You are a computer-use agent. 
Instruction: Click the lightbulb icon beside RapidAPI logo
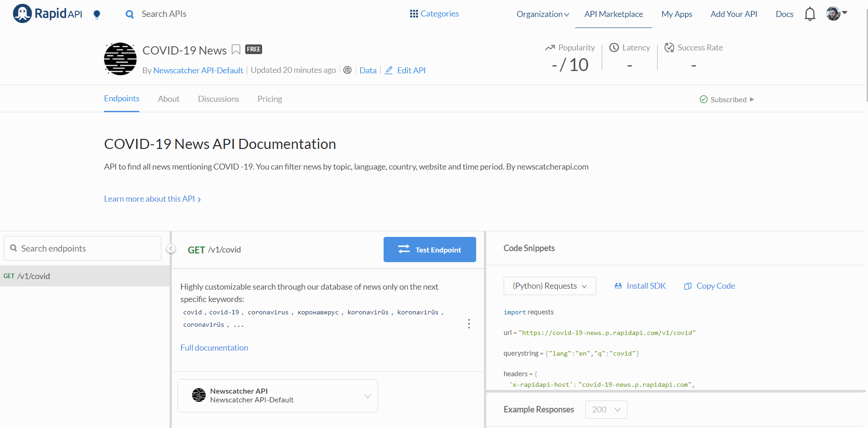point(97,14)
